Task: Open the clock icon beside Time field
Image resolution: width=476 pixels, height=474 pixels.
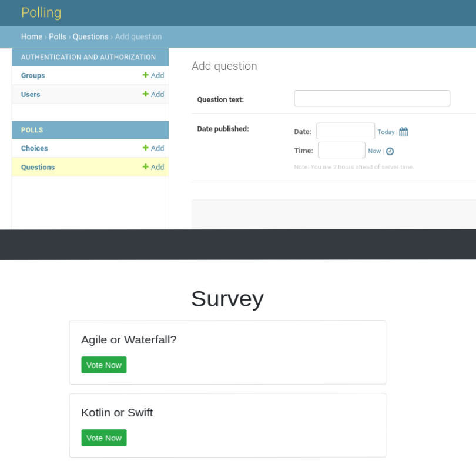Action: (390, 151)
